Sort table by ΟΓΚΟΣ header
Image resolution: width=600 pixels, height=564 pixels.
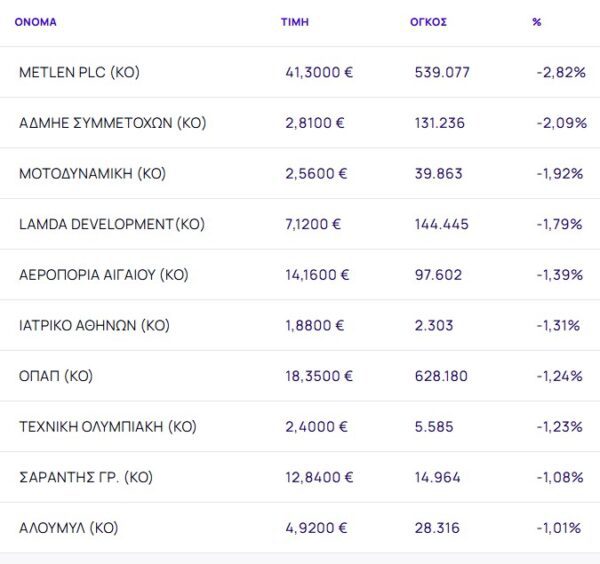[x=430, y=22]
